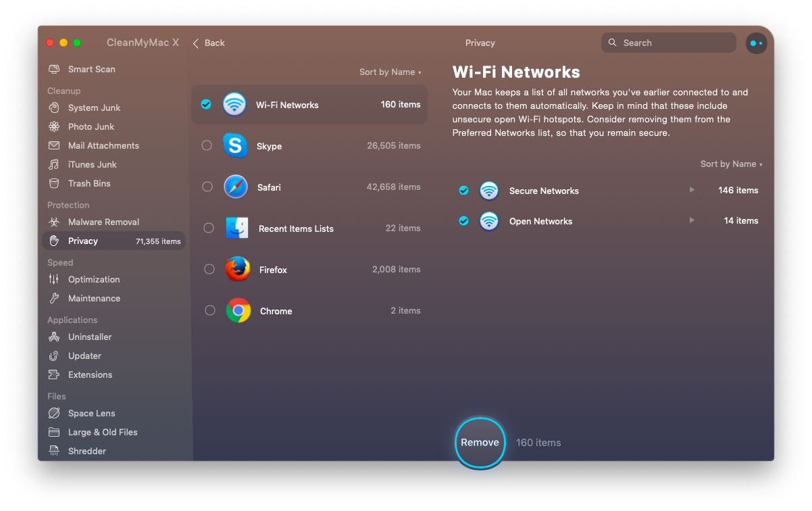Select the Firefox row showing 2,008 items
Image resolution: width=812 pixels, height=511 pixels.
pyautogui.click(x=309, y=269)
